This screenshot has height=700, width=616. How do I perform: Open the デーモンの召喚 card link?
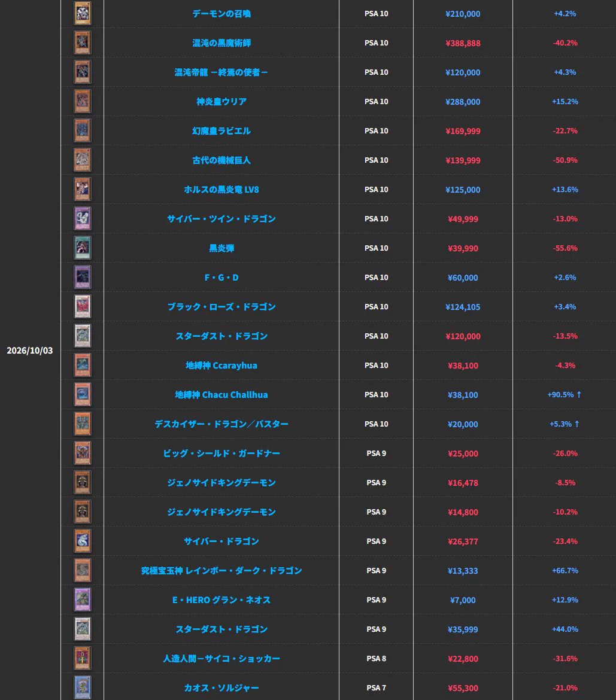pos(221,14)
